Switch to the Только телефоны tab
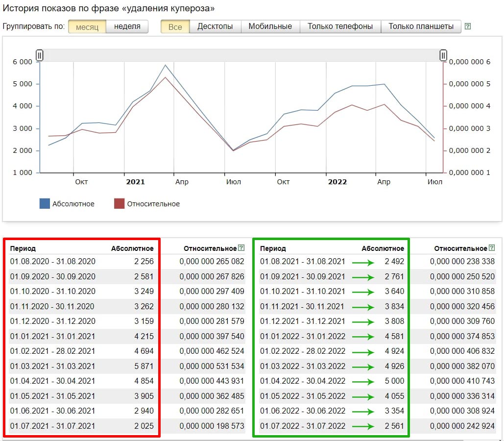Image resolution: width=504 pixels, height=441 pixels. (x=340, y=26)
